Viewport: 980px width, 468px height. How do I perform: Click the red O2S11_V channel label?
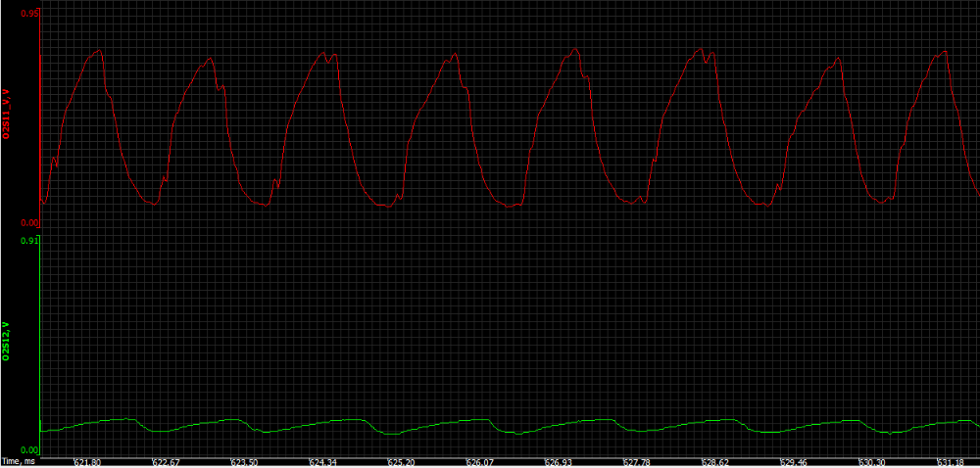[7, 115]
